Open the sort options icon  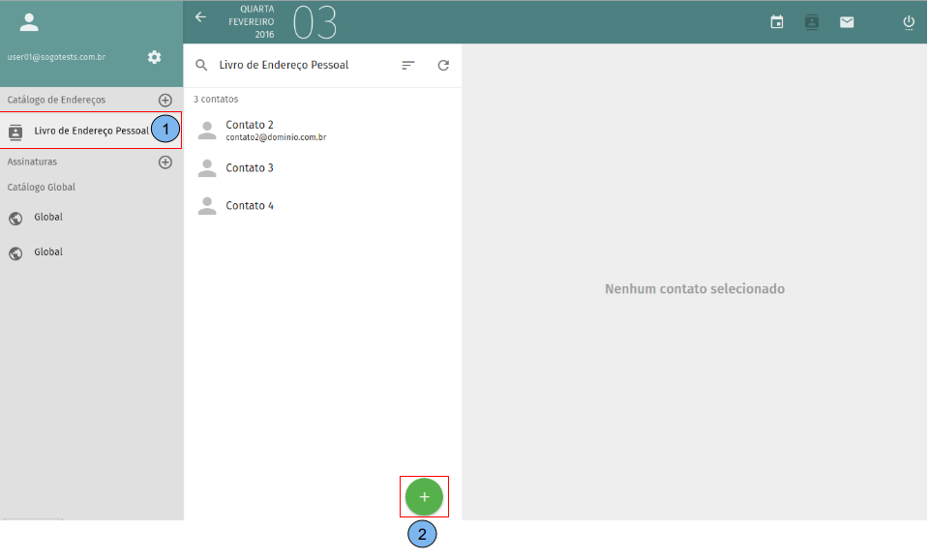(x=408, y=66)
